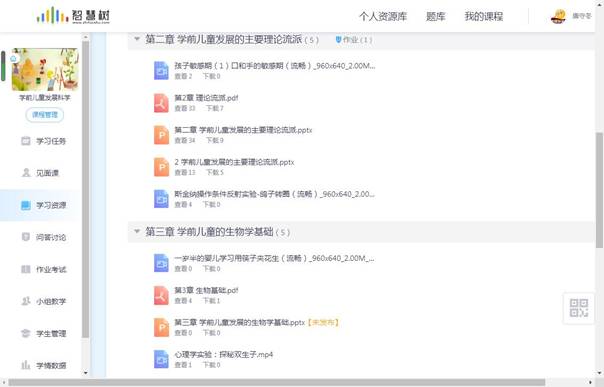Screen dimensions: 604x387
Task: Open the QR code floating icon
Action: 579,308
